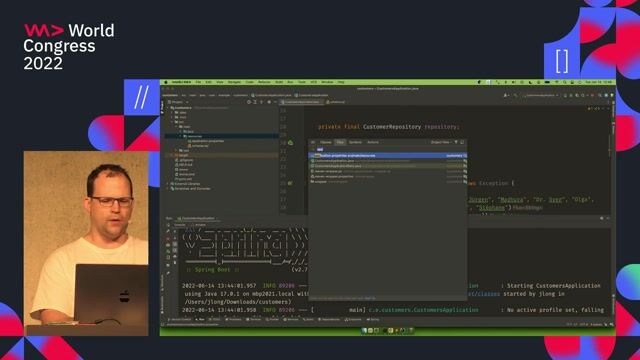This screenshot has height=360, width=640.
Task: Click the run gutter icon beside line 20
Action: tap(290, 142)
